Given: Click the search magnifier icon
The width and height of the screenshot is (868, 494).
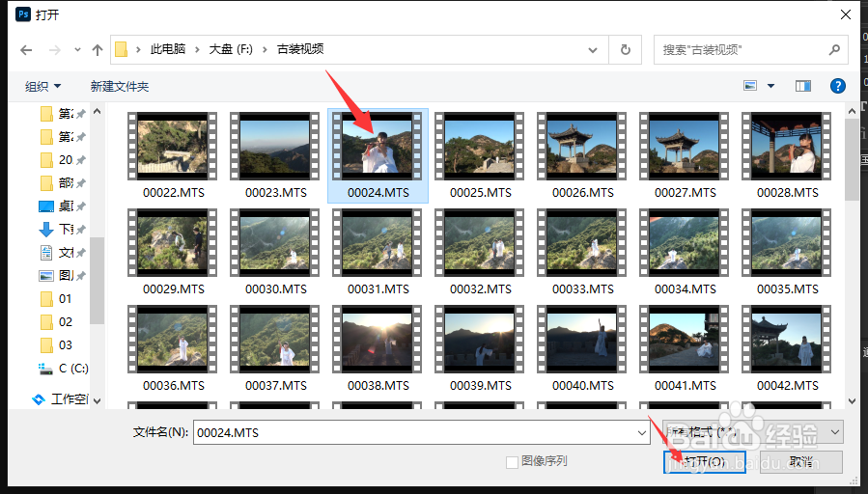Looking at the screenshot, I should [834, 50].
